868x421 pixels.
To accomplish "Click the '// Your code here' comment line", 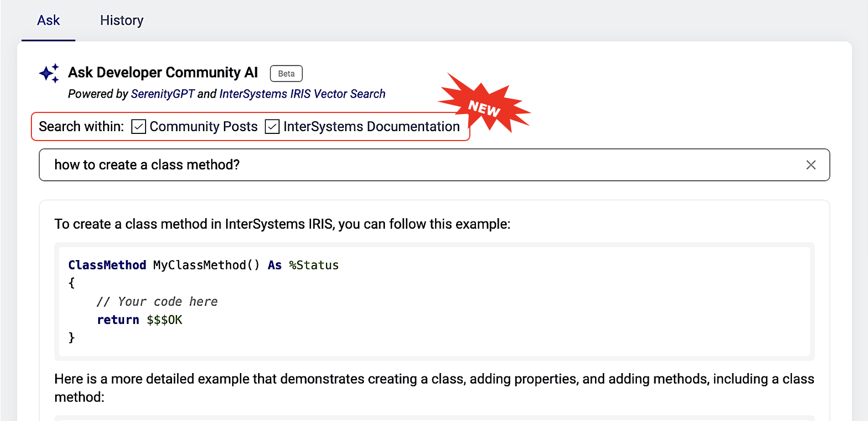I will coord(157,301).
